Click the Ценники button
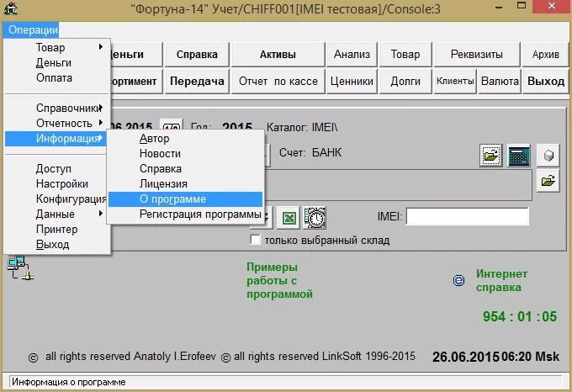Viewport: 572px width, 392px height. pyautogui.click(x=352, y=81)
